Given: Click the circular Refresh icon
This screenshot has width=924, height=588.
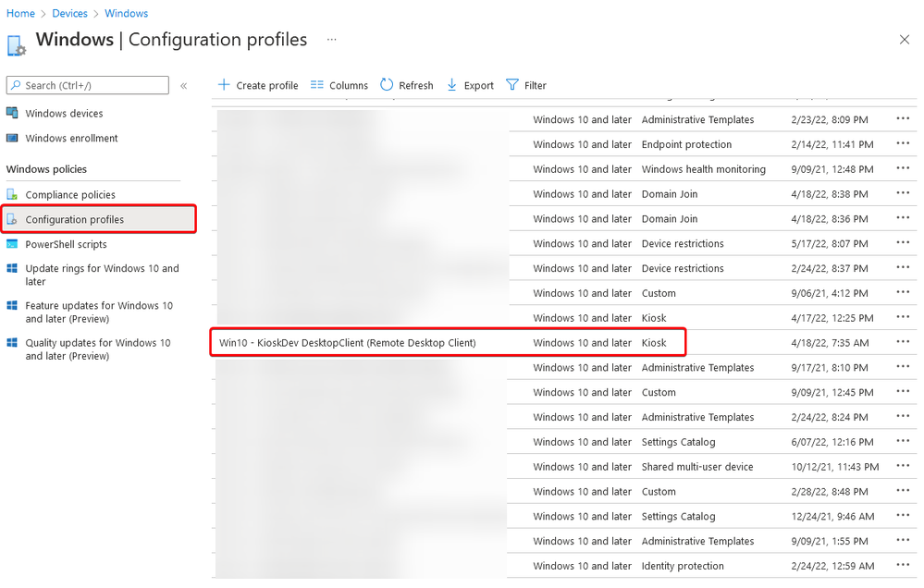Looking at the screenshot, I should [387, 85].
